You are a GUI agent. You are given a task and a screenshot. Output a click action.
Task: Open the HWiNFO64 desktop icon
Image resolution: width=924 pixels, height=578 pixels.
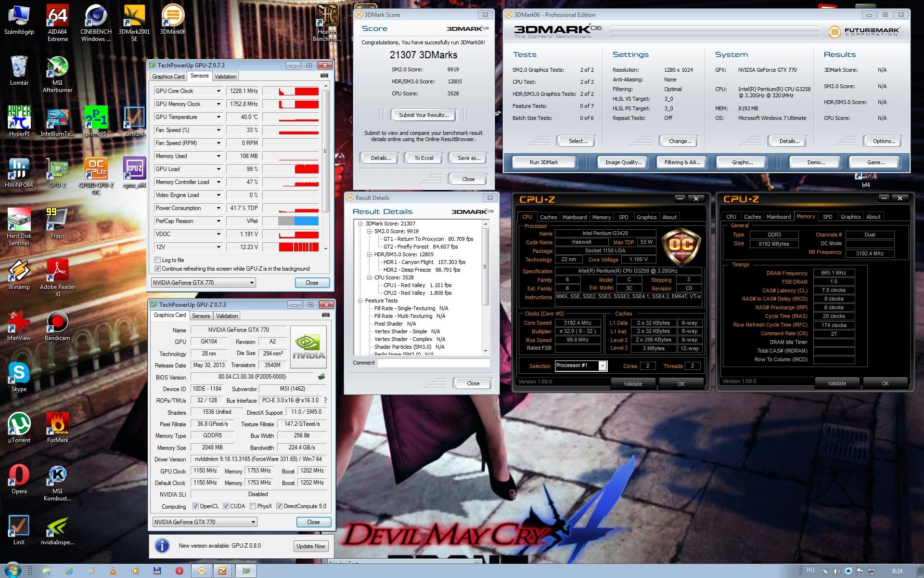[19, 172]
